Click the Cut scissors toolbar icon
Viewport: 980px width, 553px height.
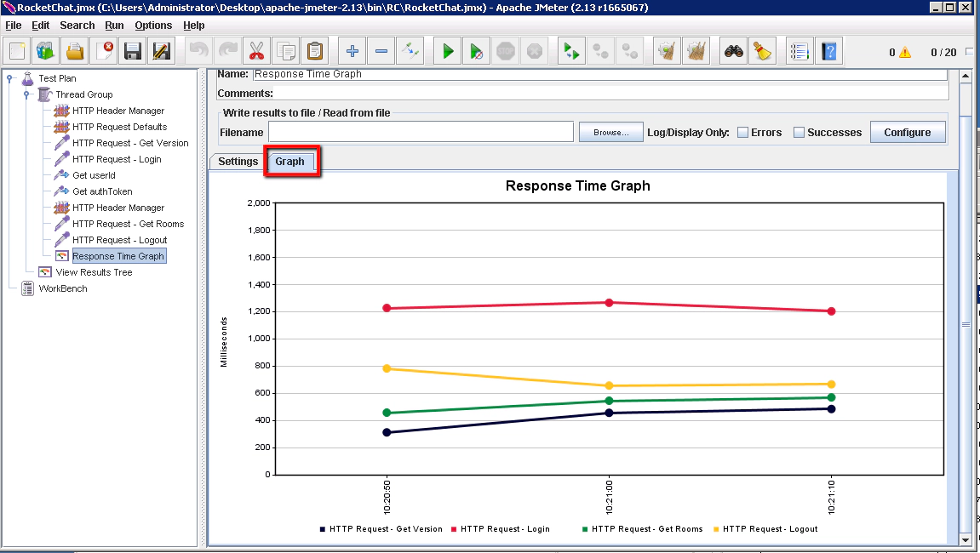(258, 52)
